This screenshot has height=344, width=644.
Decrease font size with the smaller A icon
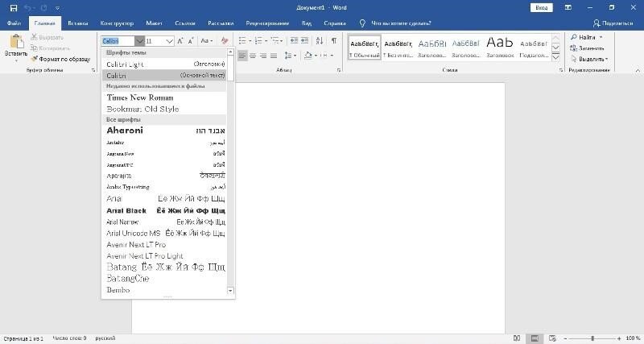tap(191, 41)
